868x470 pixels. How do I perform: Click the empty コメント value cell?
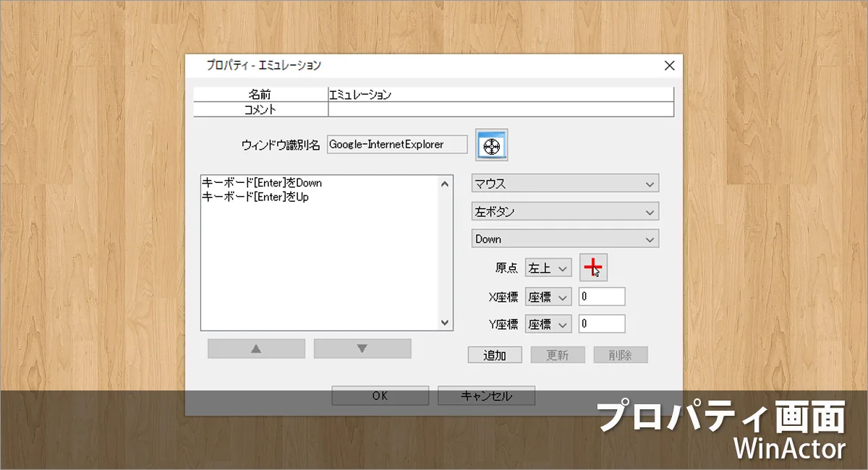pos(501,109)
